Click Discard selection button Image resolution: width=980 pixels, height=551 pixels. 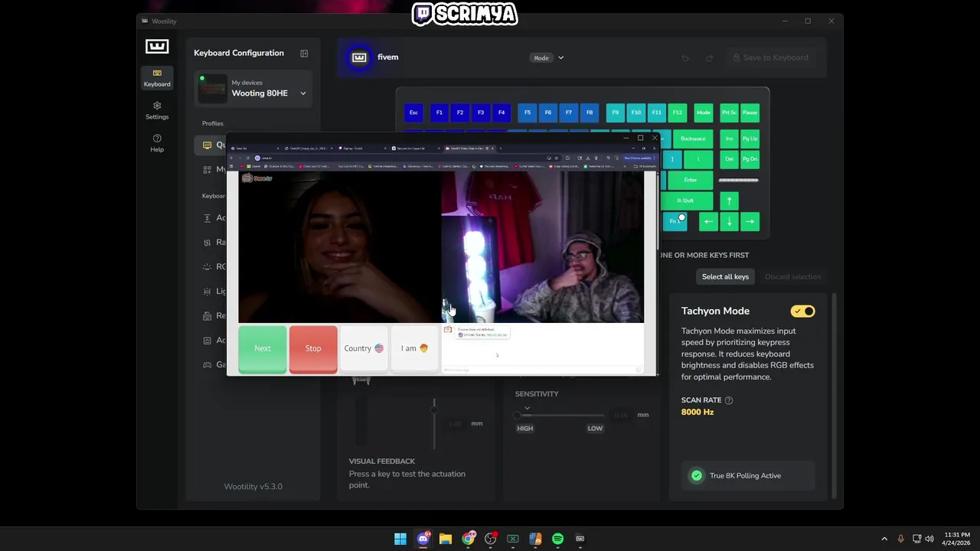tap(792, 276)
